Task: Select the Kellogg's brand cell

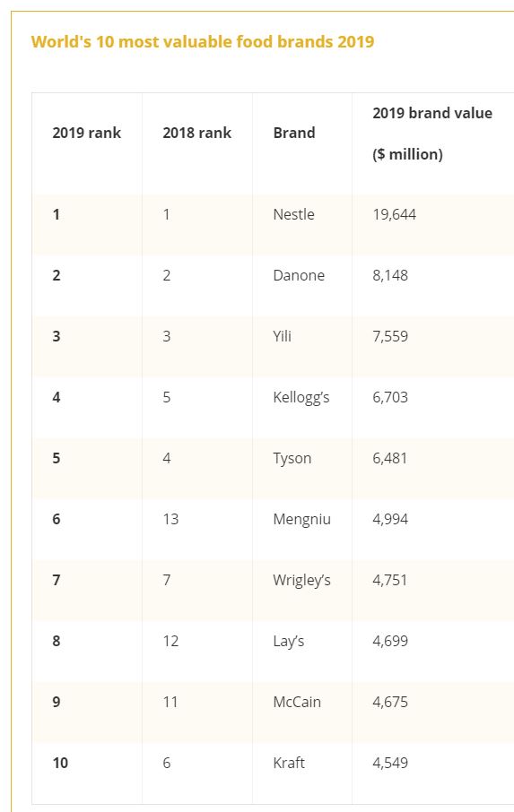Action: 301,397
